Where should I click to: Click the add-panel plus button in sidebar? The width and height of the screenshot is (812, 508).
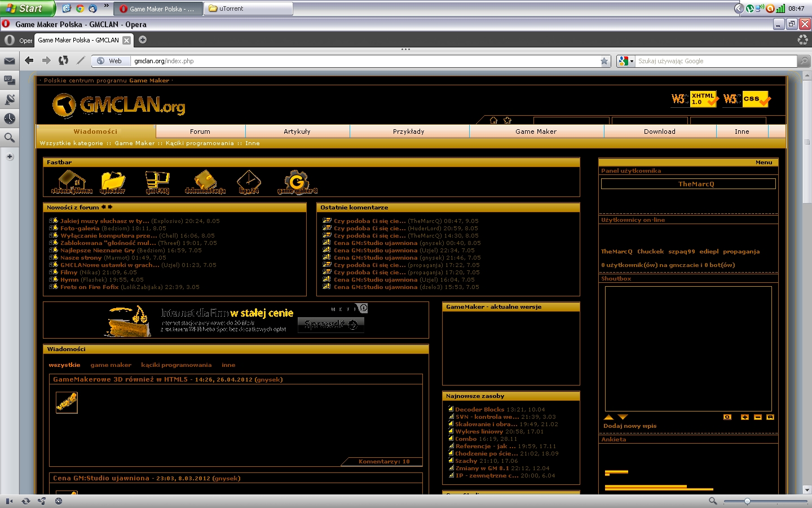tap(10, 157)
